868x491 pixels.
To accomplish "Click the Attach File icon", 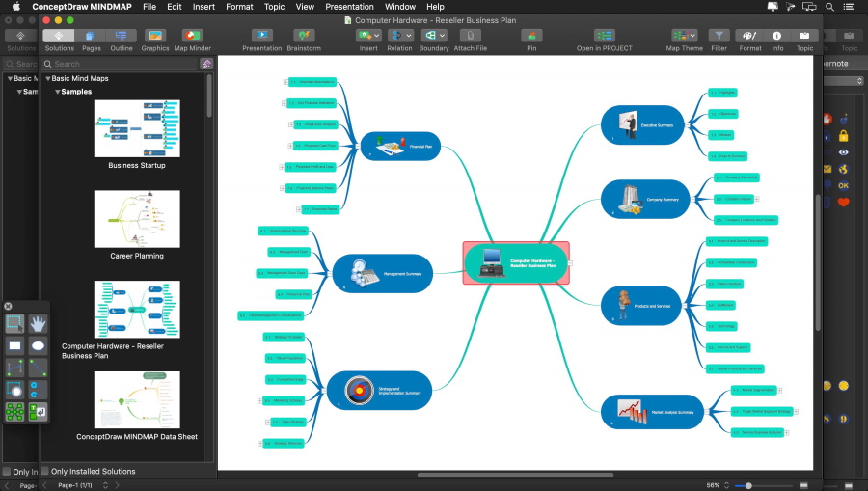I will (470, 36).
